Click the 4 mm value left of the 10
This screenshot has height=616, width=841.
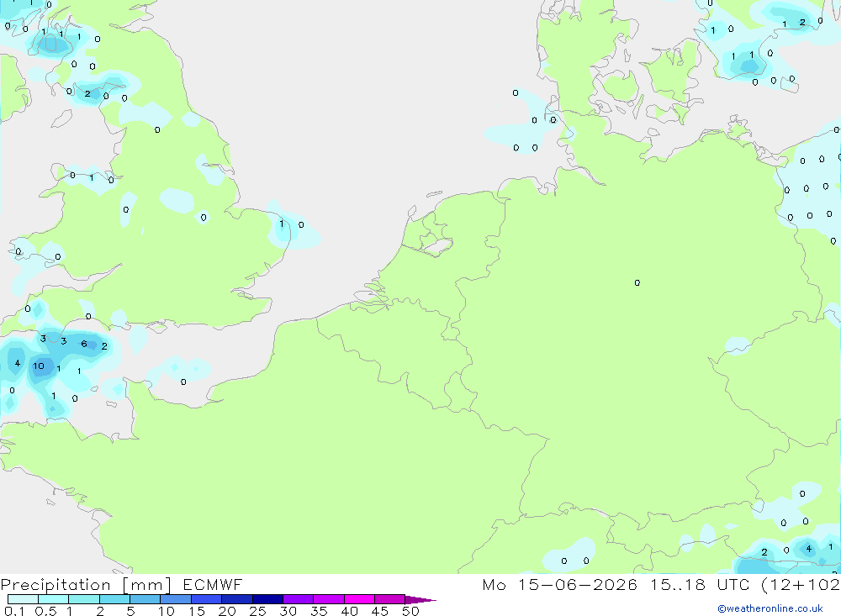[x=17, y=364]
